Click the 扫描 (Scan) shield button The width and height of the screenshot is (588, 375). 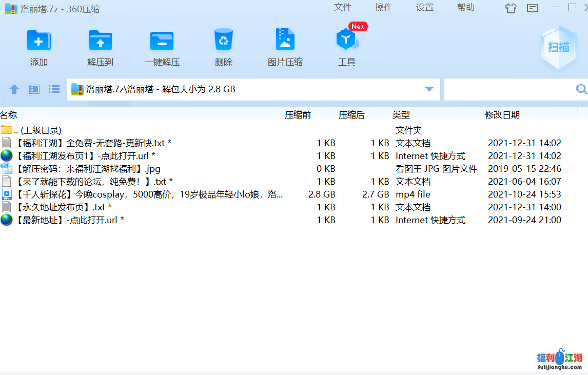pos(559,48)
